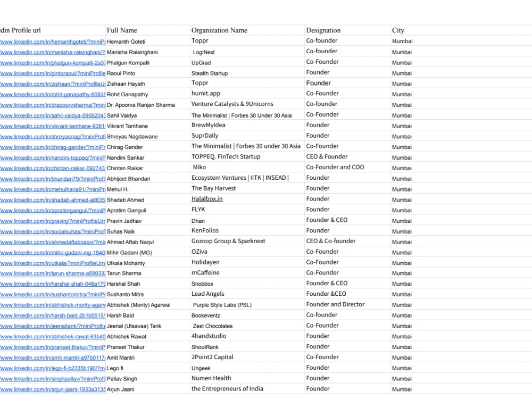The image size is (532, 399).
Task: Open the harshal-shah LinkedIn link
Action: pos(53,284)
